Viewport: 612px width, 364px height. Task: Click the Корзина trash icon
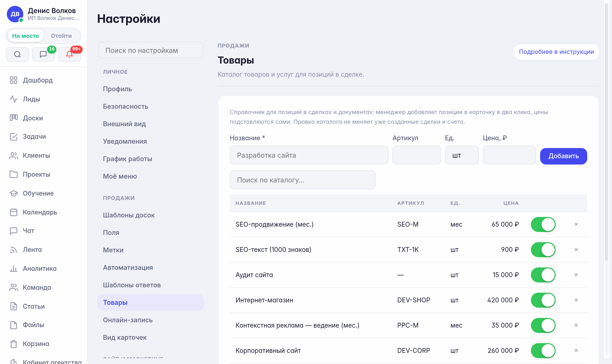[x=14, y=344]
